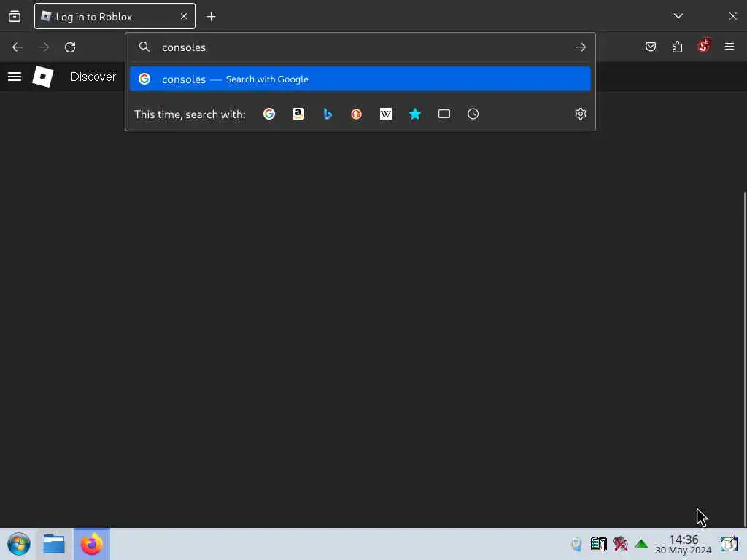
Task: Choose consoles Search with Google suggestion
Action: pos(360,79)
